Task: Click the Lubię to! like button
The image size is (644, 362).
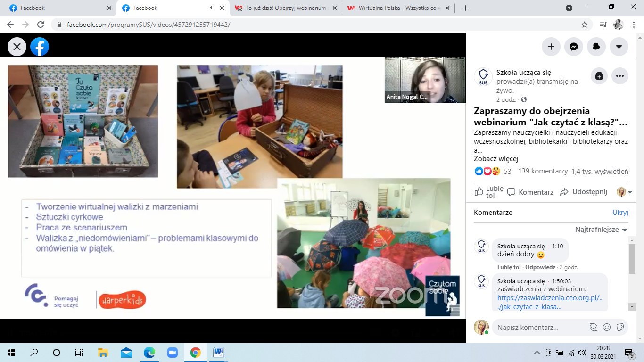Action: [x=488, y=192]
